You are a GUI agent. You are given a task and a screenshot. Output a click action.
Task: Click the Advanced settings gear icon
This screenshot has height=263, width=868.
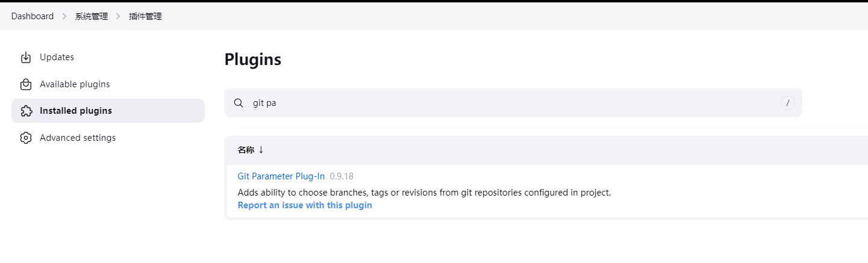point(25,138)
